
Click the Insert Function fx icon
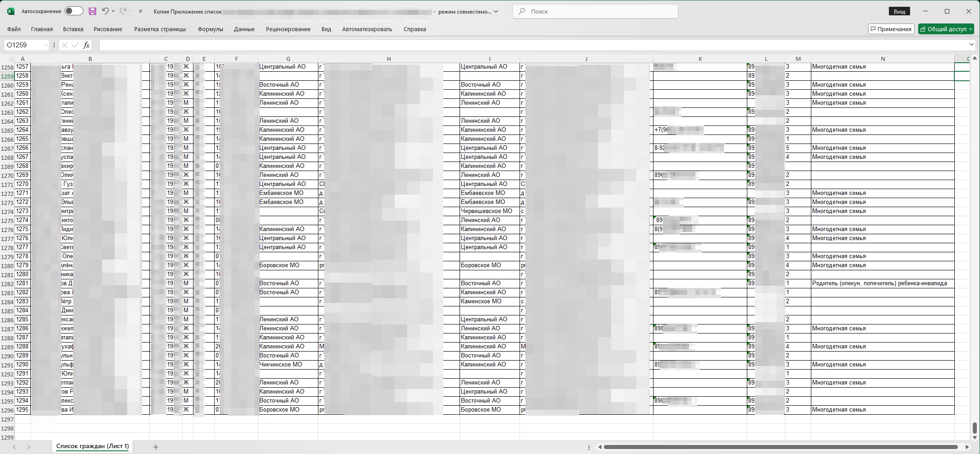point(86,45)
